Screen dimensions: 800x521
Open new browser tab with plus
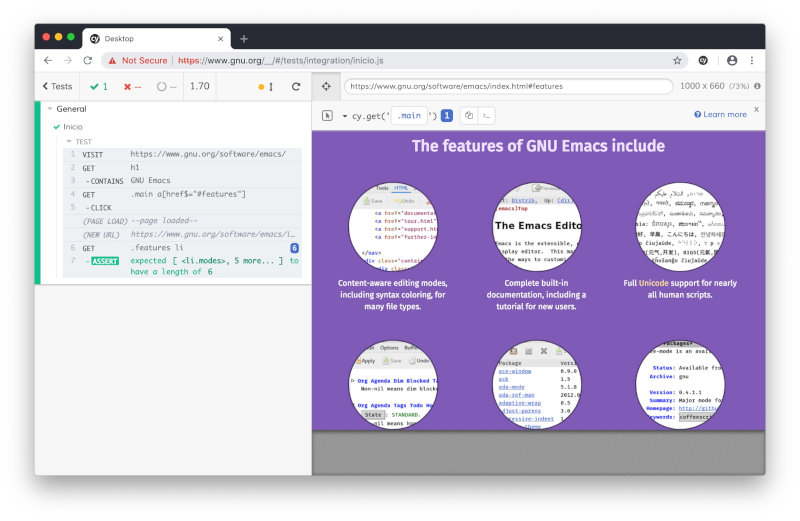(x=244, y=39)
